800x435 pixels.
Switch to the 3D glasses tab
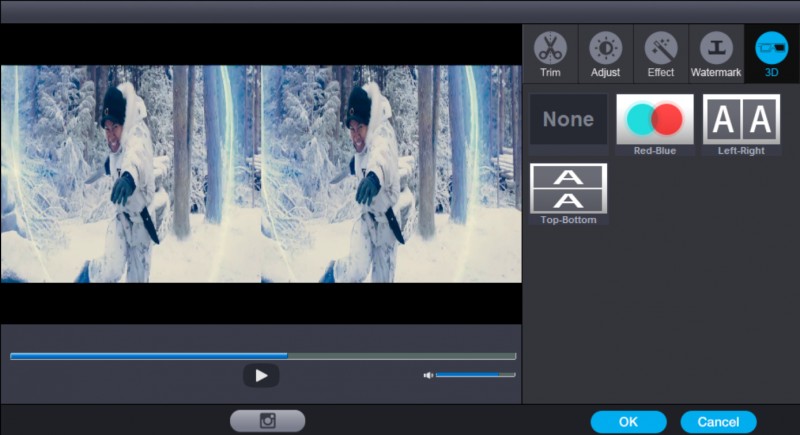pos(771,54)
